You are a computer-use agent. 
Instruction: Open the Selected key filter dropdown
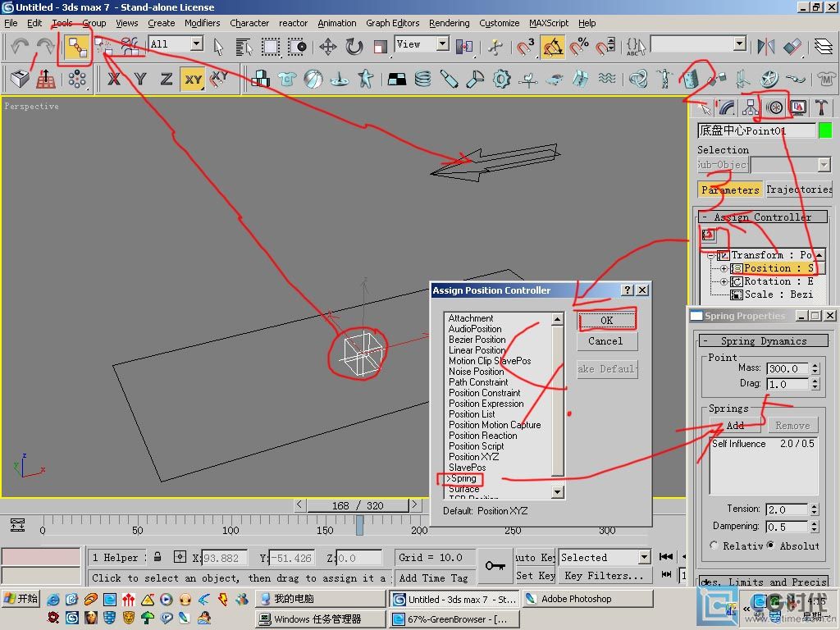(644, 557)
